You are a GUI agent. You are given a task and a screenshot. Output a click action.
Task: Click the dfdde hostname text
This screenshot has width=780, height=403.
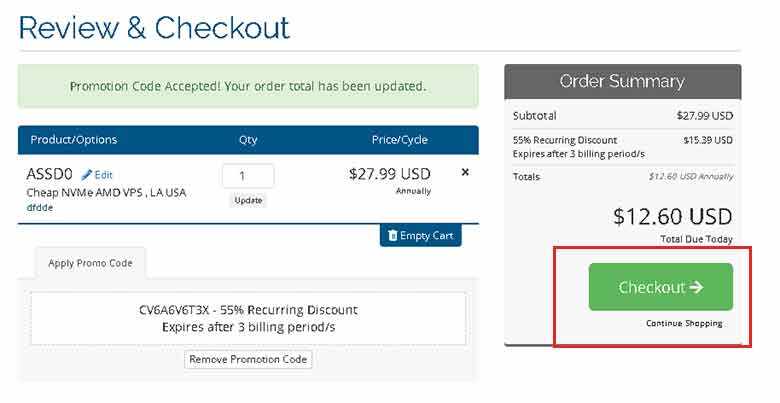(x=40, y=208)
